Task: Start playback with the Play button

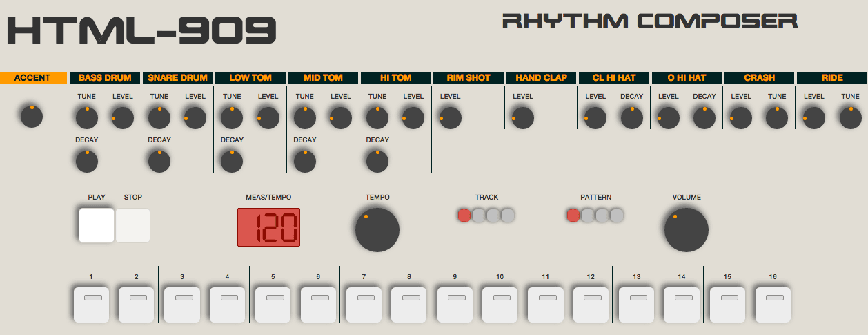Action: (97, 225)
